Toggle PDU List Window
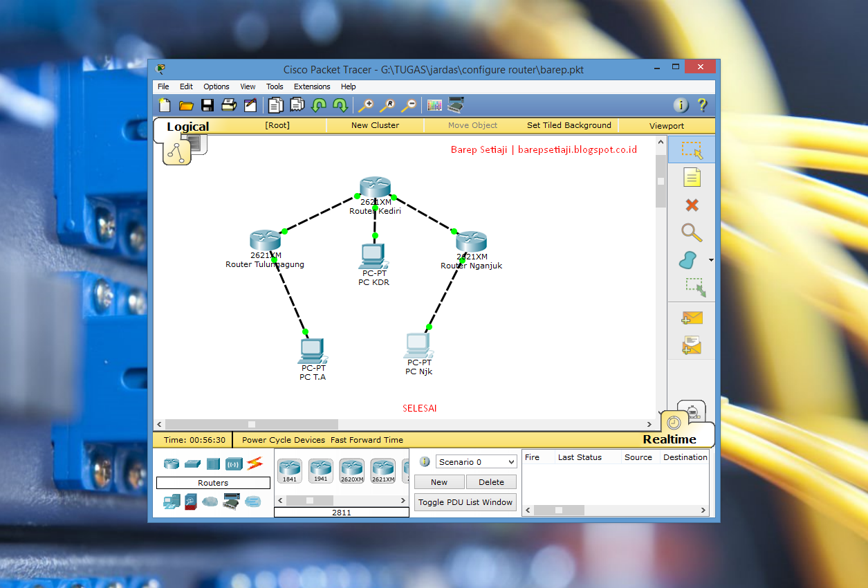868x588 pixels. click(465, 502)
